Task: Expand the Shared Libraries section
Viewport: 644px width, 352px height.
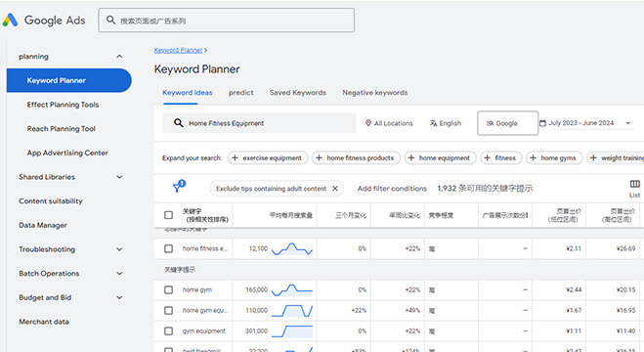Action: coord(119,177)
